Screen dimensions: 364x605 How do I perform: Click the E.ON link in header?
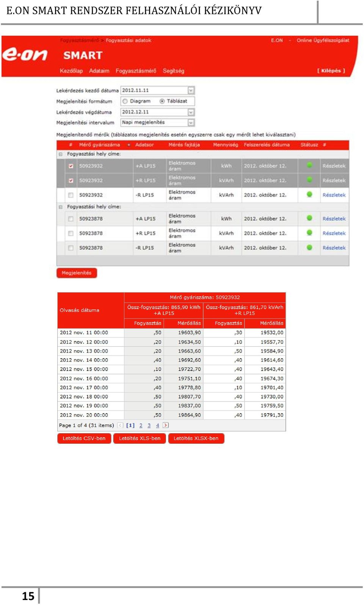pos(277,40)
